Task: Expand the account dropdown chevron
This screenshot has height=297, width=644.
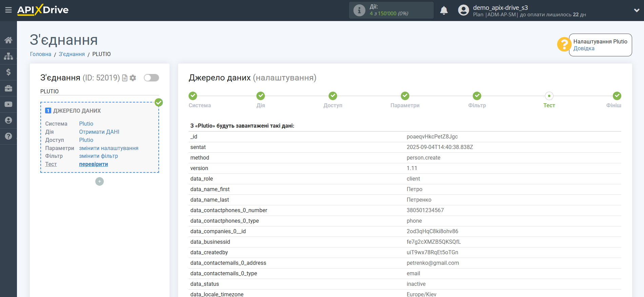Action: pyautogui.click(x=637, y=10)
